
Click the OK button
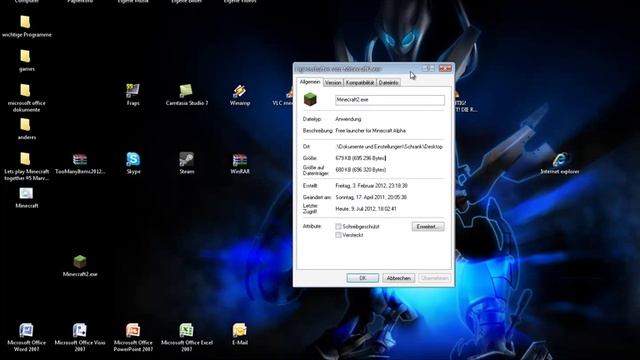click(362, 278)
